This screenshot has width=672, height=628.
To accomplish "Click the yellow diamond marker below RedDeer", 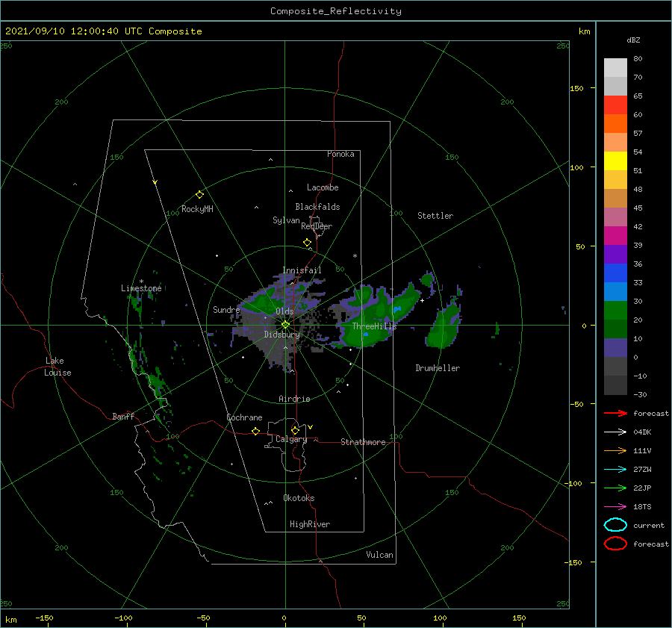I will (307, 243).
